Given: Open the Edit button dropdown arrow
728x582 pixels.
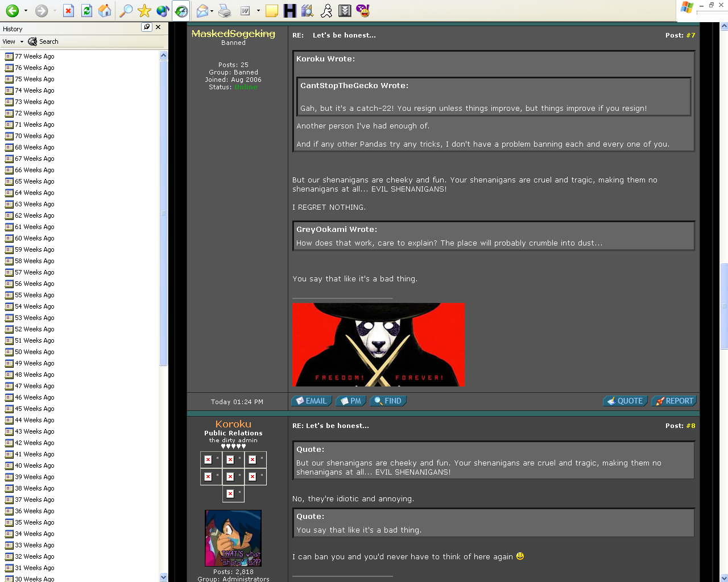Looking at the screenshot, I should click(x=258, y=11).
